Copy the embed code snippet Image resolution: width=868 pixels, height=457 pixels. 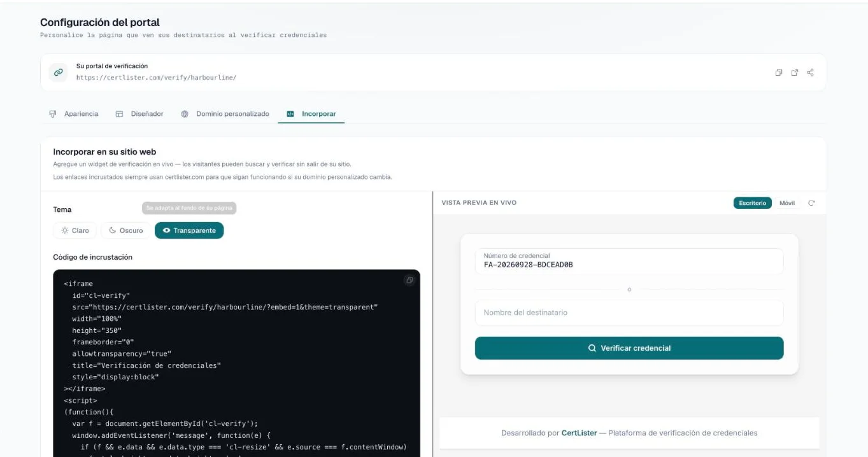coord(409,280)
